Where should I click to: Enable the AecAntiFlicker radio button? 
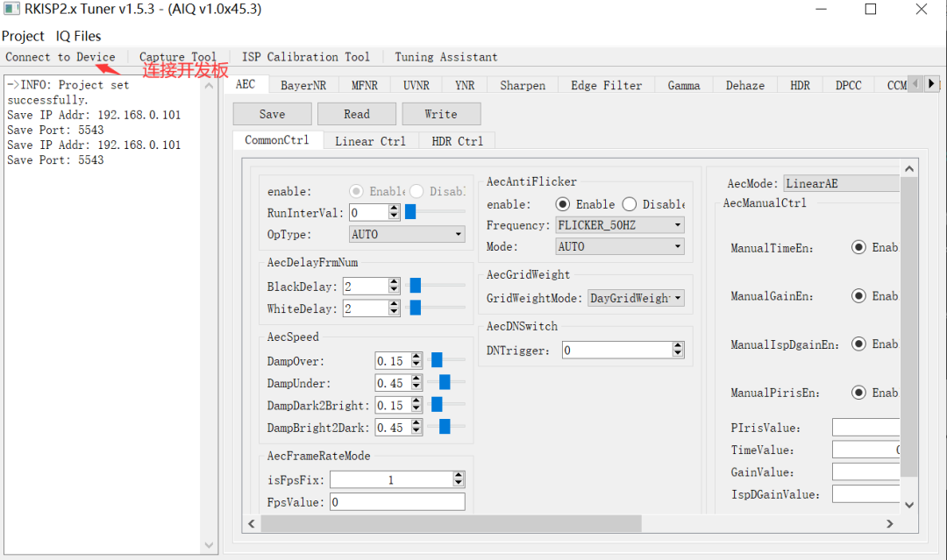point(564,204)
